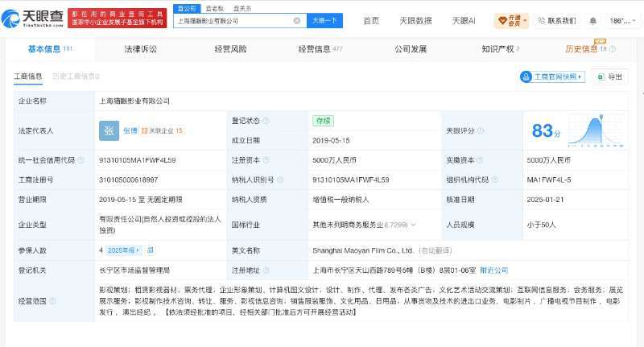
Task: Click the red 商业查询工具 banner
Action: click(118, 18)
